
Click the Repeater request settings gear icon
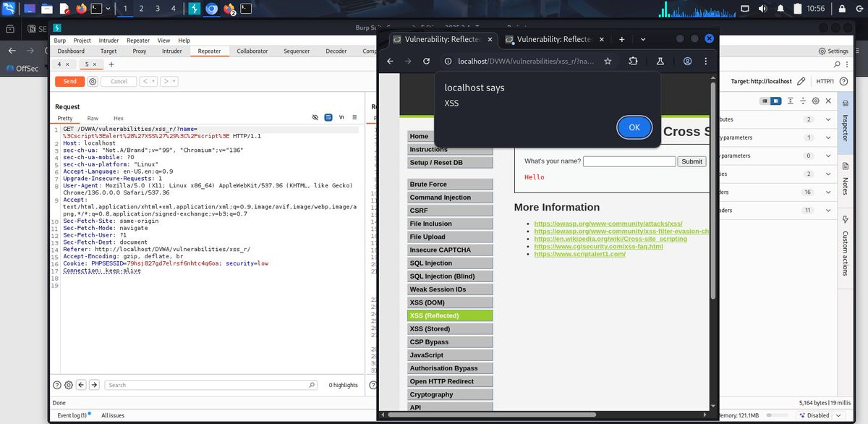point(93,81)
